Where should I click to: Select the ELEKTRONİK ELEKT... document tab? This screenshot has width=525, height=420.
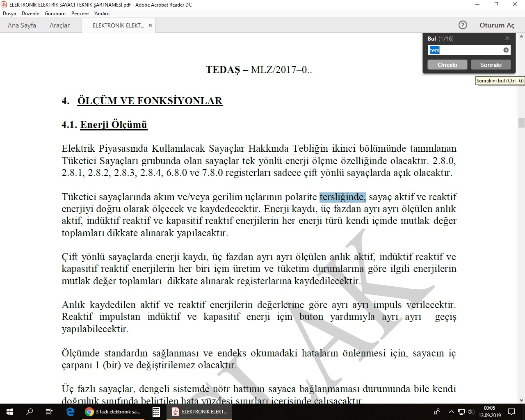118,25
